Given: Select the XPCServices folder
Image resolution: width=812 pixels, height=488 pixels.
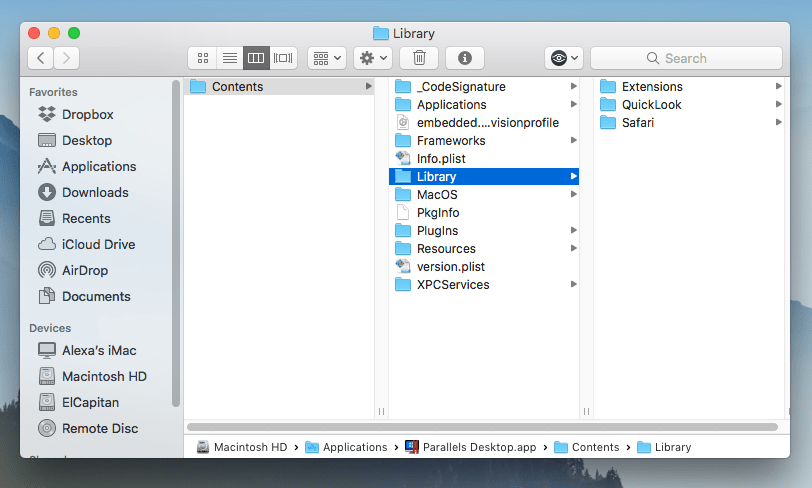Looking at the screenshot, I should click(x=484, y=284).
